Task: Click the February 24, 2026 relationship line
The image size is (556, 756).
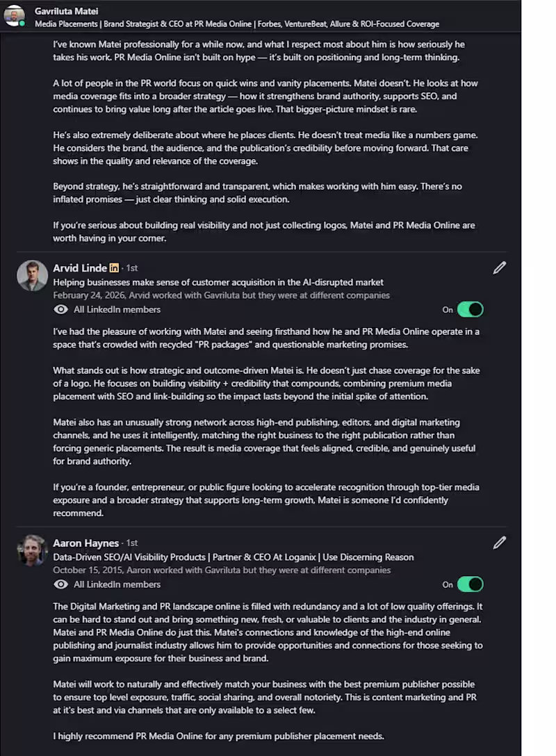Action: (x=221, y=295)
